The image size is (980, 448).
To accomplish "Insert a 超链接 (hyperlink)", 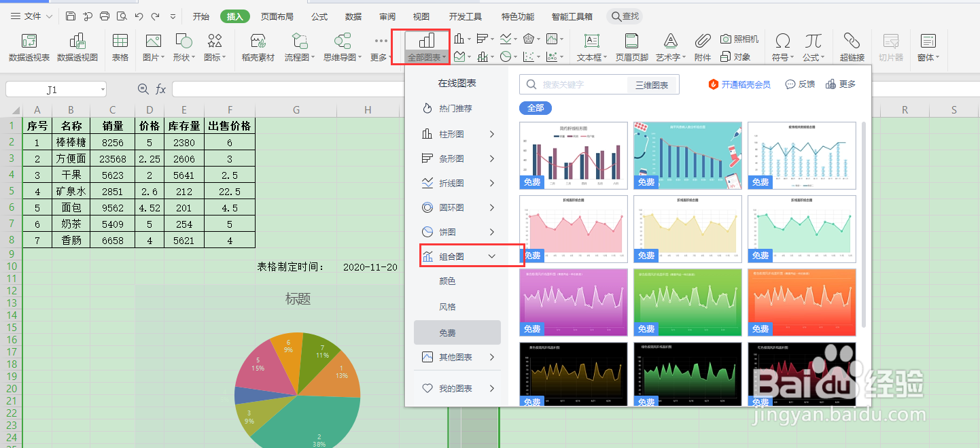I will point(852,46).
